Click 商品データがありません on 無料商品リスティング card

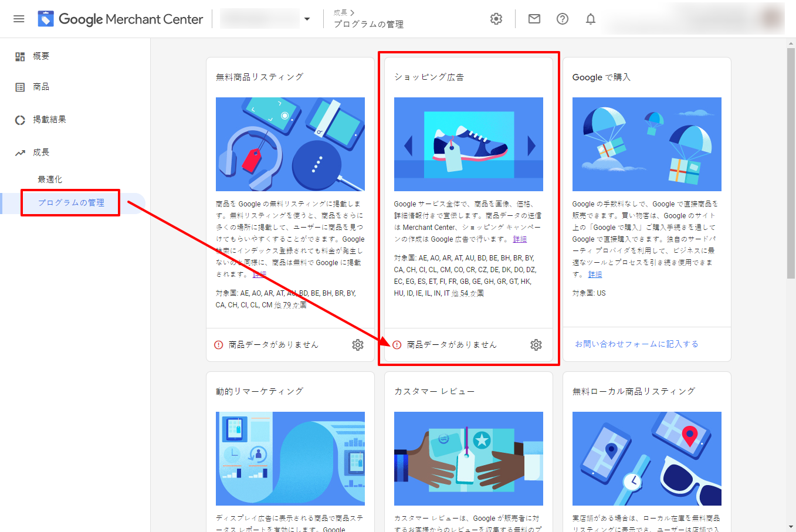(273, 345)
